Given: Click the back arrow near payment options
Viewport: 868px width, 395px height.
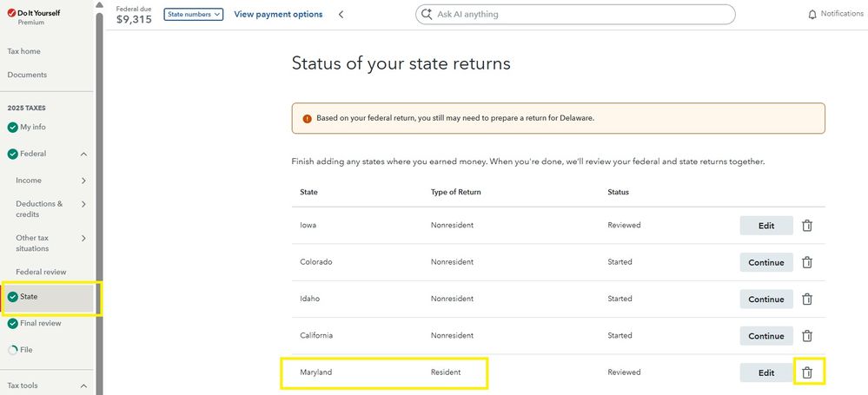Looking at the screenshot, I should [341, 15].
